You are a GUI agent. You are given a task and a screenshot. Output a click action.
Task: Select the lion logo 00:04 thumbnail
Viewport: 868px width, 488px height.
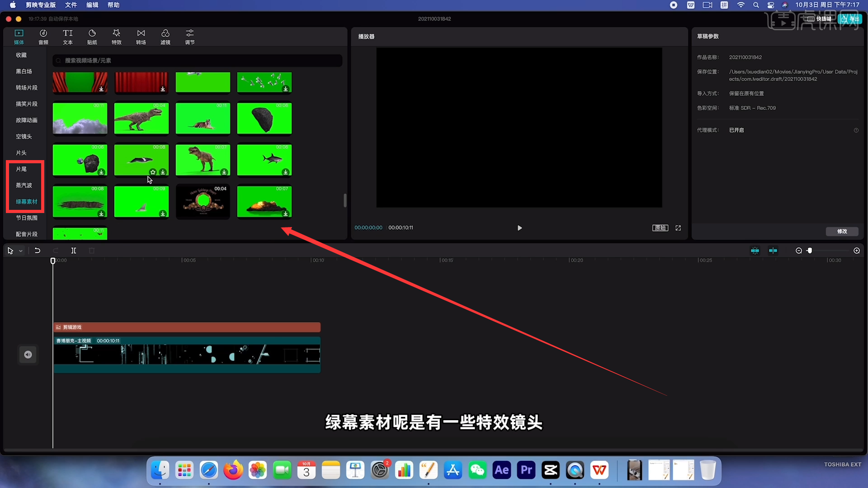[203, 201]
